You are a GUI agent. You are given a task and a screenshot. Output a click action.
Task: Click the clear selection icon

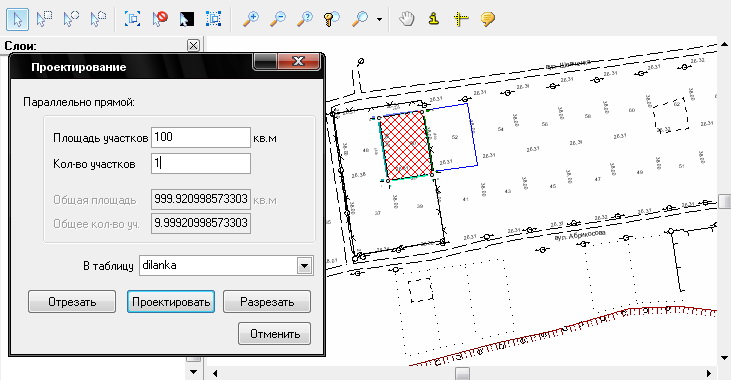(160, 19)
